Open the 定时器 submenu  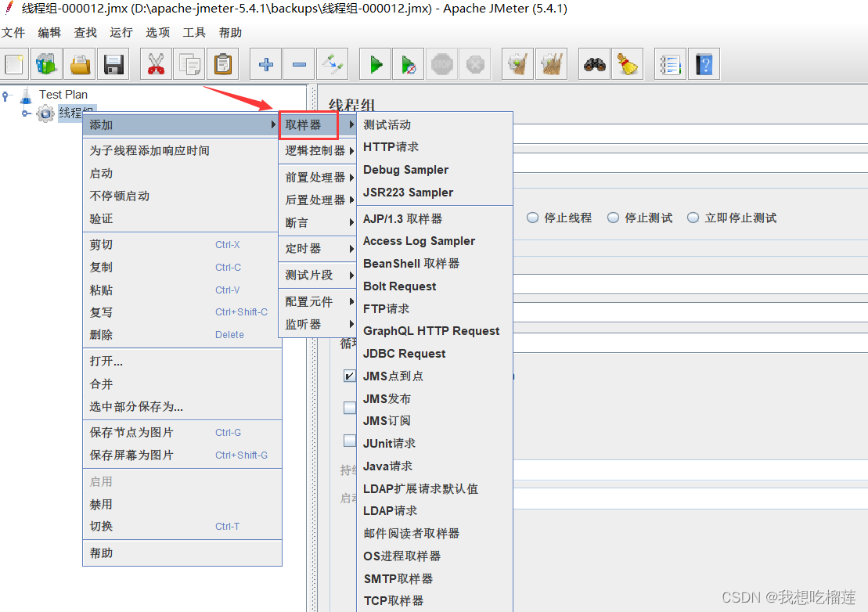coord(317,248)
